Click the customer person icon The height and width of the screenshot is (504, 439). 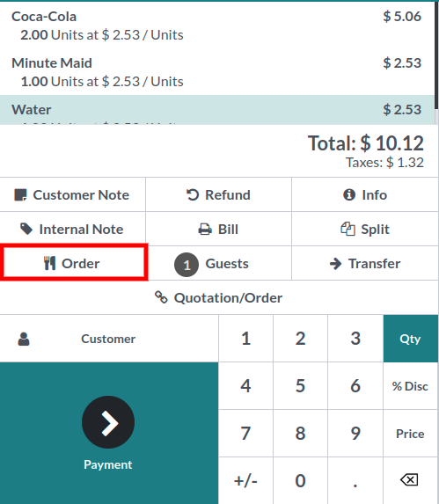coord(24,340)
